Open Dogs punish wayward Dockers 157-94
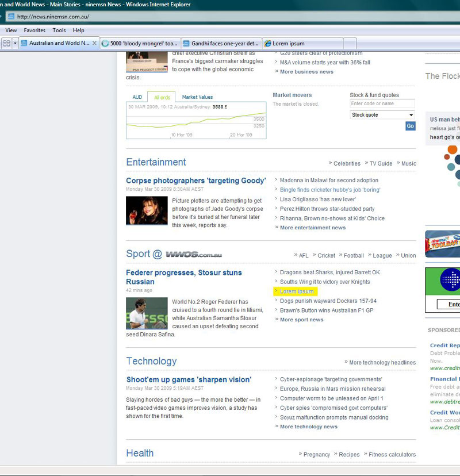 coord(328,301)
